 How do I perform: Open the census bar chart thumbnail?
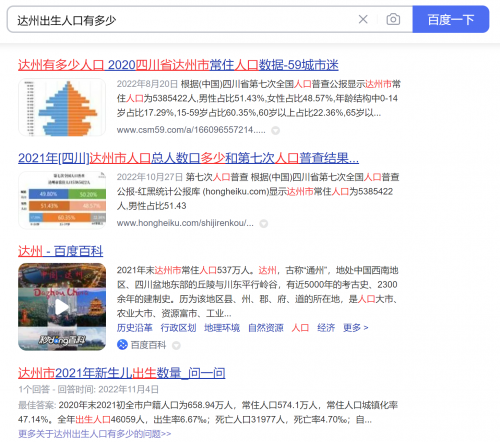pos(62,200)
